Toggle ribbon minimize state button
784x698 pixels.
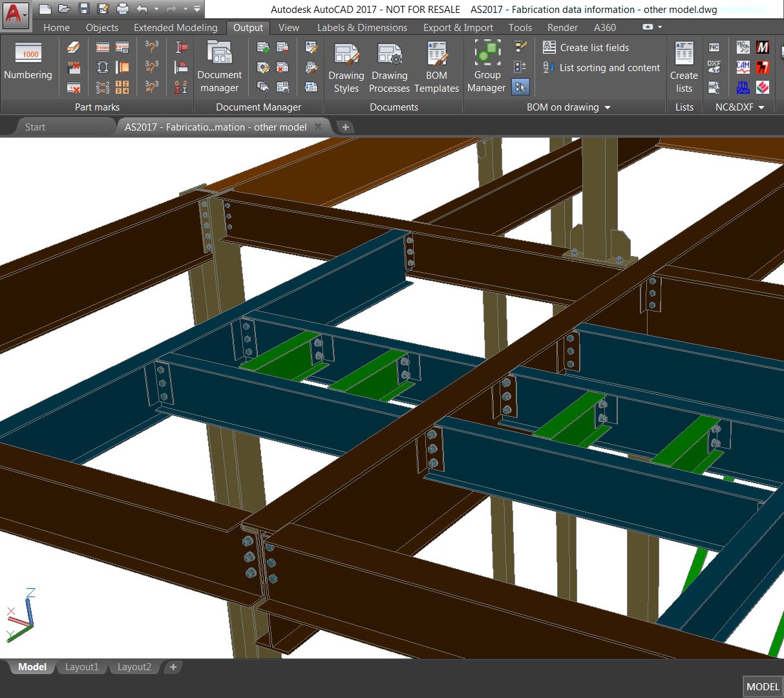click(648, 27)
